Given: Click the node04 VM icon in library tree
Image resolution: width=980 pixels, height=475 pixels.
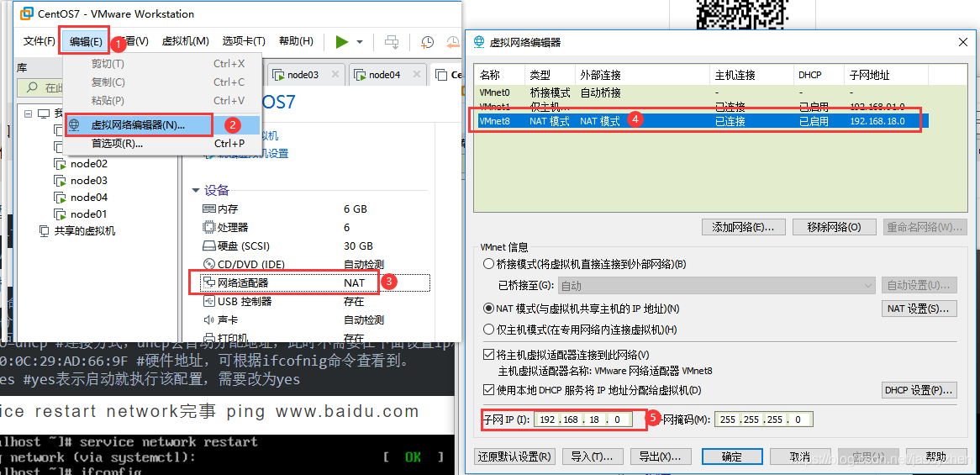Looking at the screenshot, I should [60, 198].
